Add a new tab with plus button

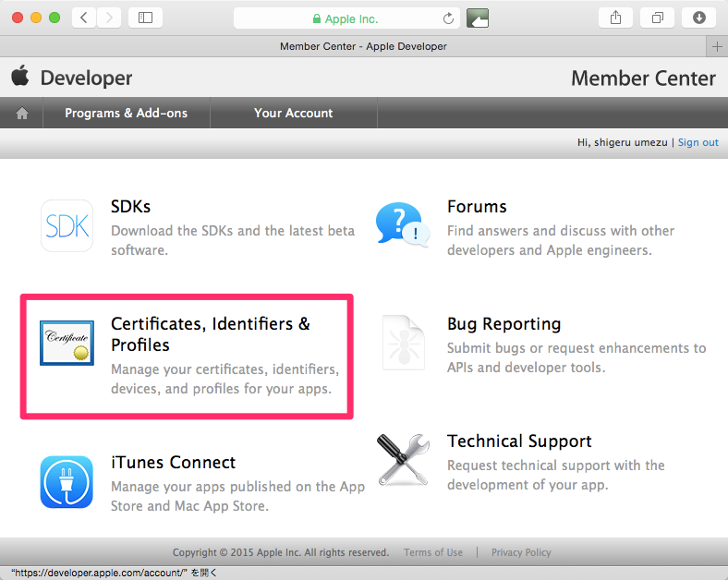point(717,46)
